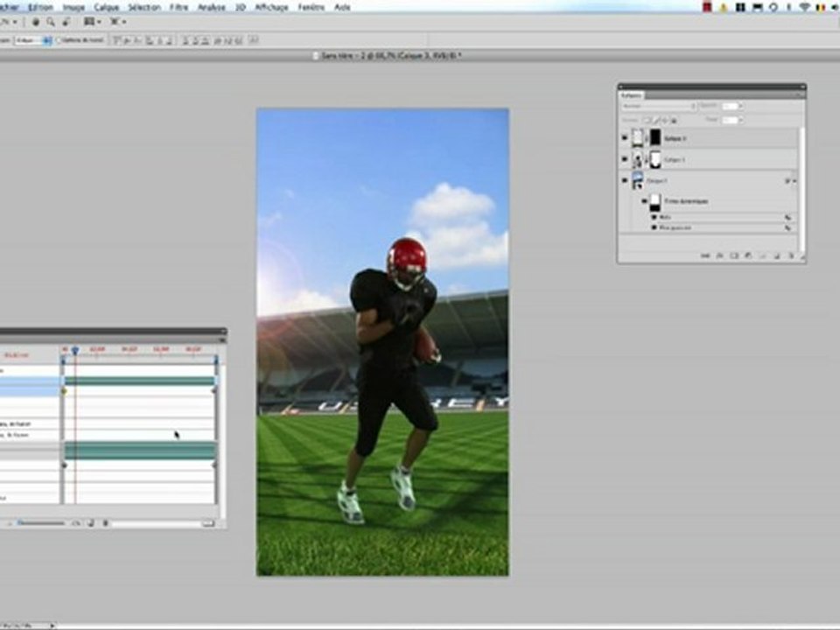
Task: Hide the smart object layer with sky thumbnail
Action: [x=624, y=180]
